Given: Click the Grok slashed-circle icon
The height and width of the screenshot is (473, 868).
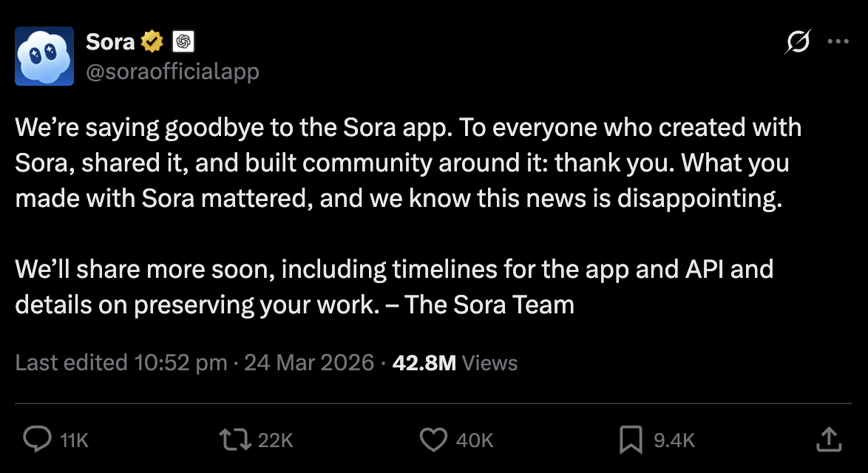Looking at the screenshot, I should pyautogui.click(x=797, y=42).
